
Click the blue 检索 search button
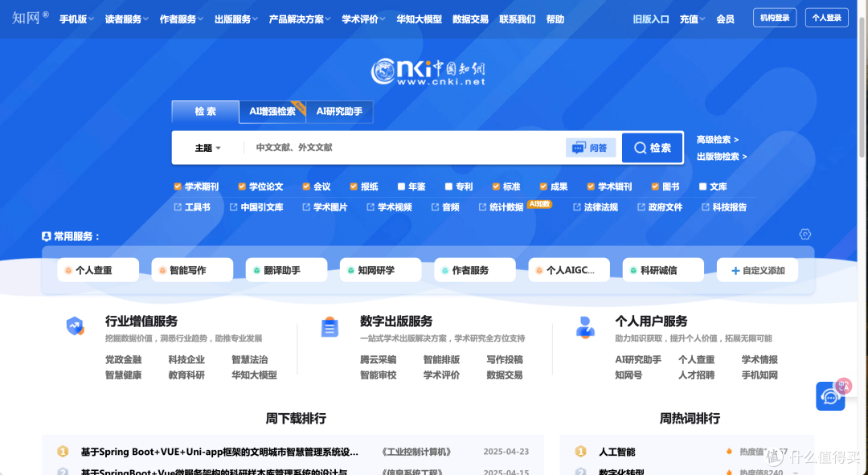[652, 148]
